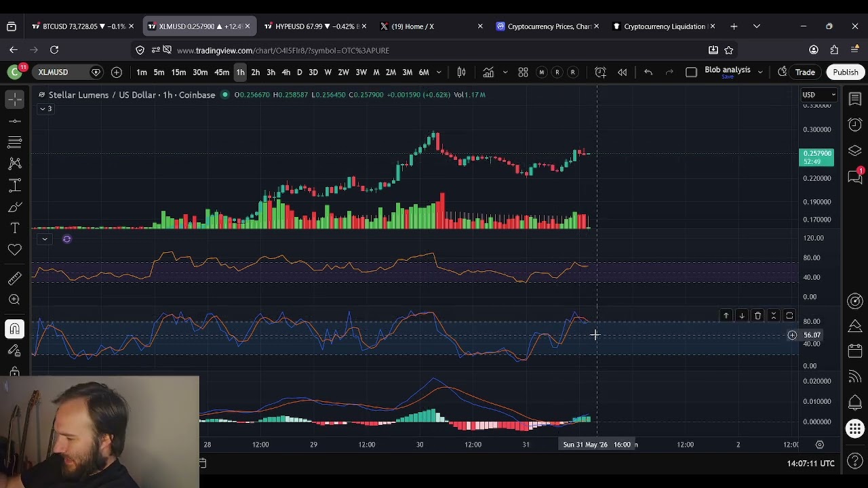Open the notifications bell on right sidebar
This screenshot has height=488, width=868.
click(x=855, y=403)
